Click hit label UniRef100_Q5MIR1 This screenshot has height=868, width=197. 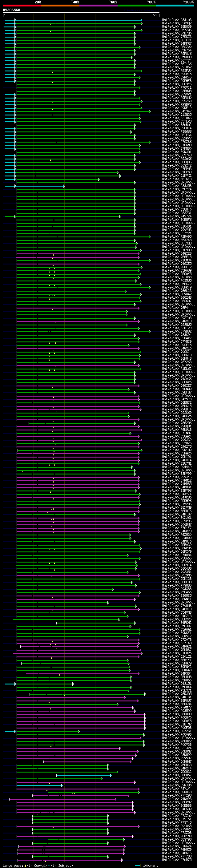(177, 457)
